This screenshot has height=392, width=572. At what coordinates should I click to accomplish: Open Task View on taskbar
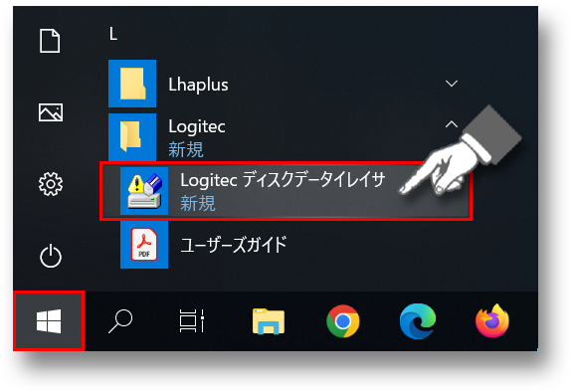coord(192,321)
